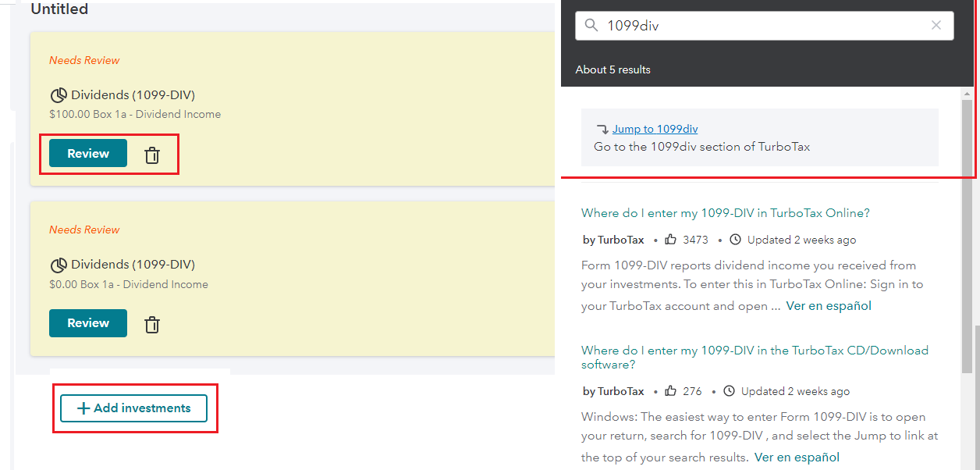
Task: Click Review on the $0.00 dividend card
Action: pyautogui.click(x=88, y=322)
